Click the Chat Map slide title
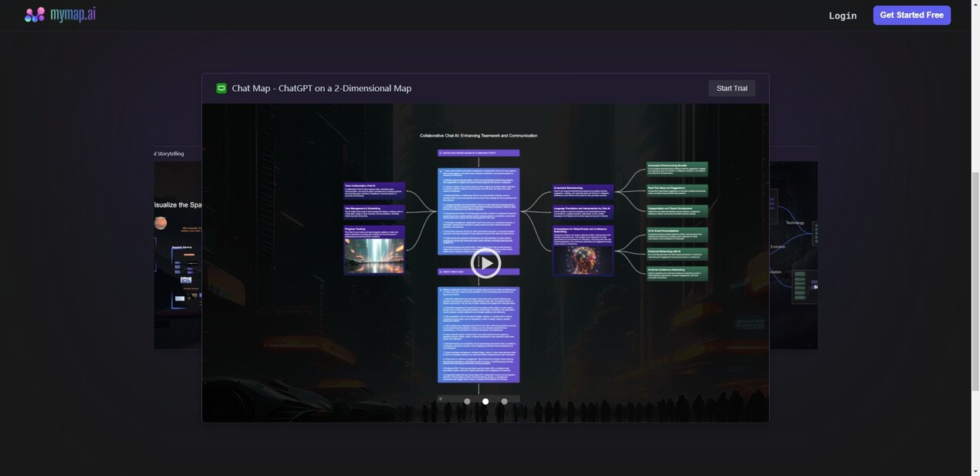This screenshot has height=476, width=980. [x=322, y=89]
